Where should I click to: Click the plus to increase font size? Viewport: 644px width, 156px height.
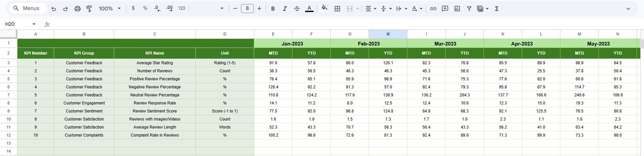(259, 8)
